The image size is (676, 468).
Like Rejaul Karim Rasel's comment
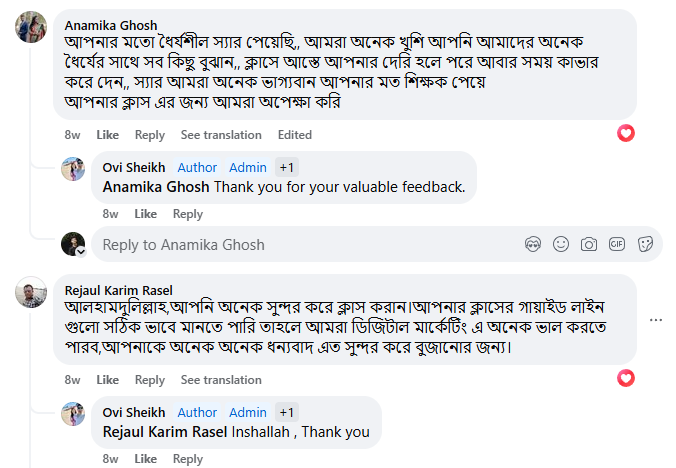coord(107,380)
